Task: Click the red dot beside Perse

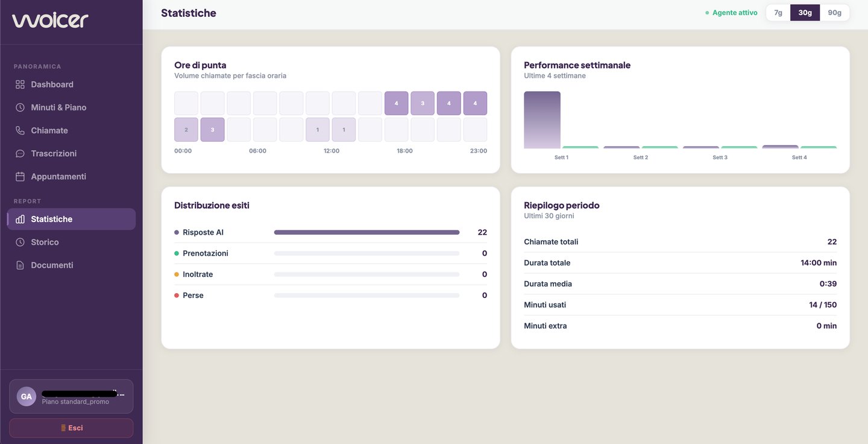Action: tap(177, 296)
